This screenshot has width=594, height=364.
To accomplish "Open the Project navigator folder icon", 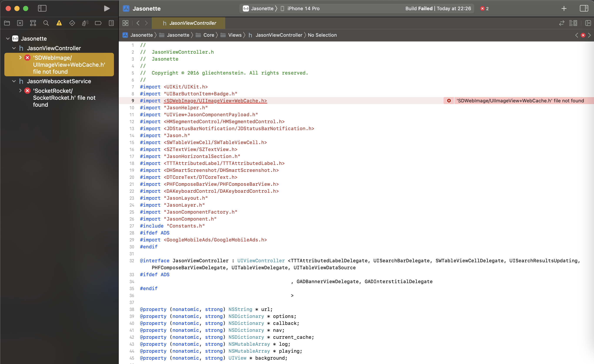I will pos(7,23).
